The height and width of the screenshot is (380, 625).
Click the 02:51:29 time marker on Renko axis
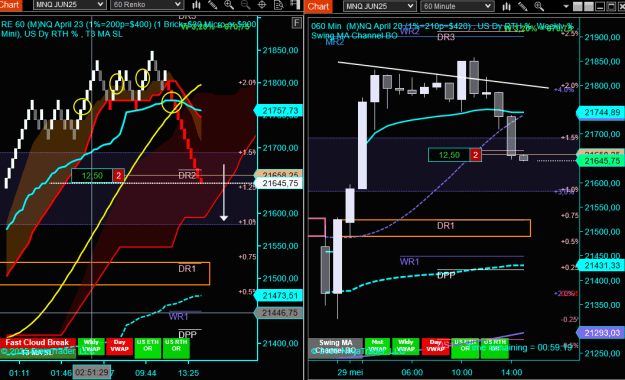(92, 372)
